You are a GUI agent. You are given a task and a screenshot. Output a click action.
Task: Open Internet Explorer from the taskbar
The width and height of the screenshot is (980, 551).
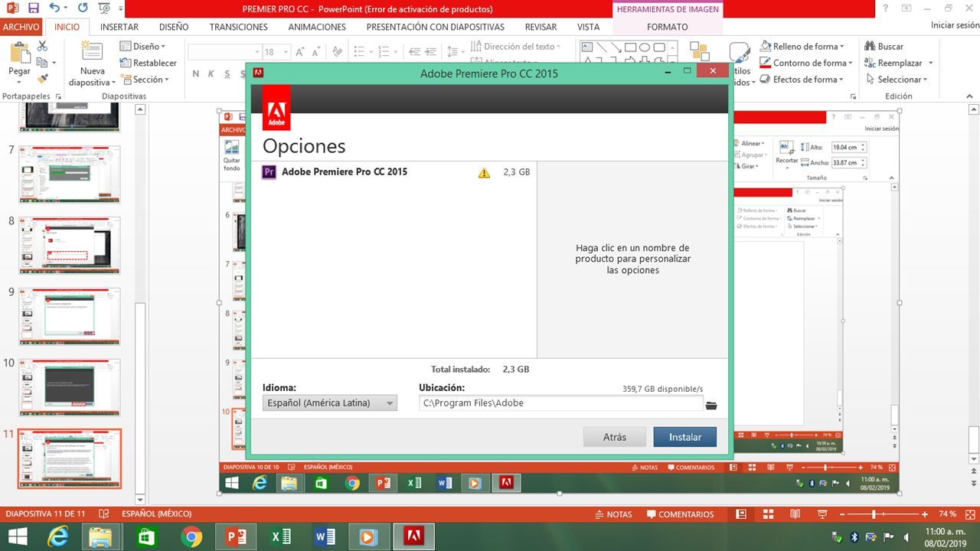[58, 537]
